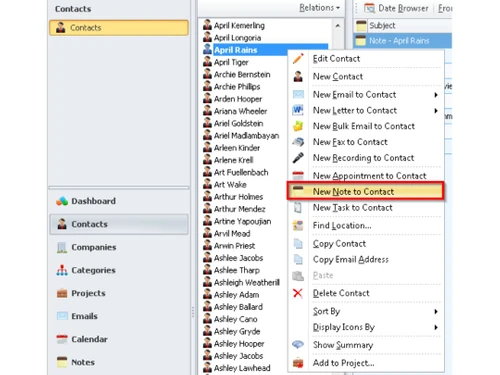Screen dimensions: 500x375
Task: Click the Notes icon in navigation pane
Action: 62,362
